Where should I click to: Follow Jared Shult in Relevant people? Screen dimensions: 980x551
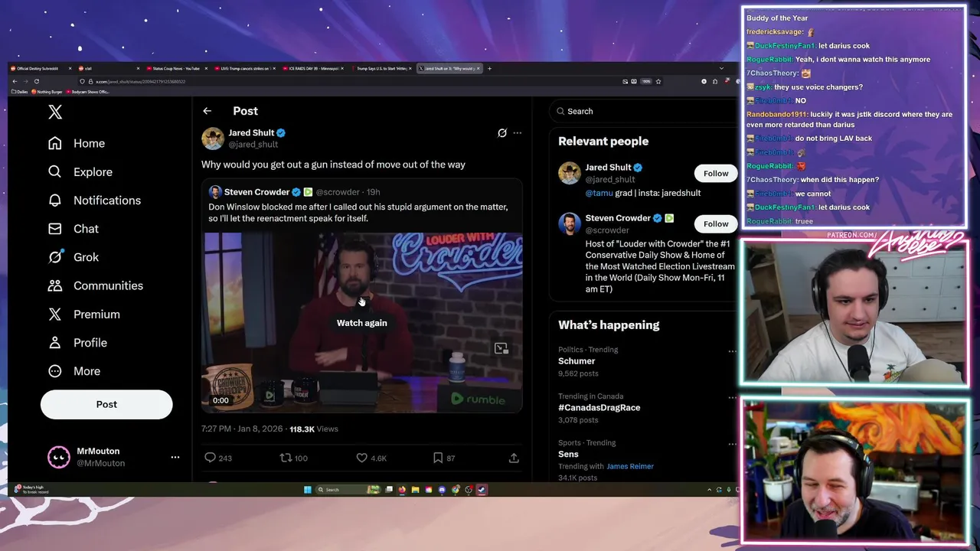pos(716,173)
